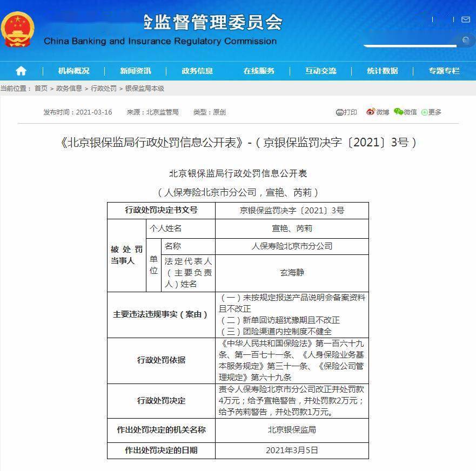Click the 行政处罚 breadcrumb link
Screen dimensions: 476x471
[x=104, y=89]
